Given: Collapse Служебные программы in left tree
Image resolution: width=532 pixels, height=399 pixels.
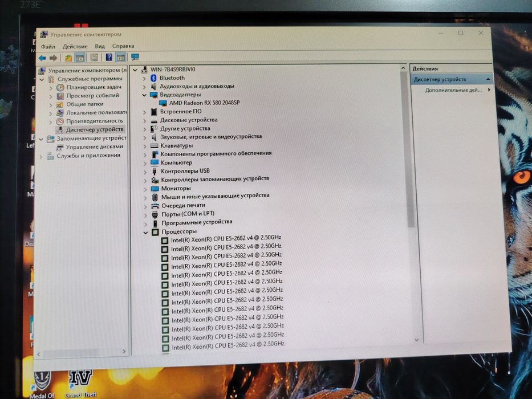Looking at the screenshot, I should coord(42,79).
